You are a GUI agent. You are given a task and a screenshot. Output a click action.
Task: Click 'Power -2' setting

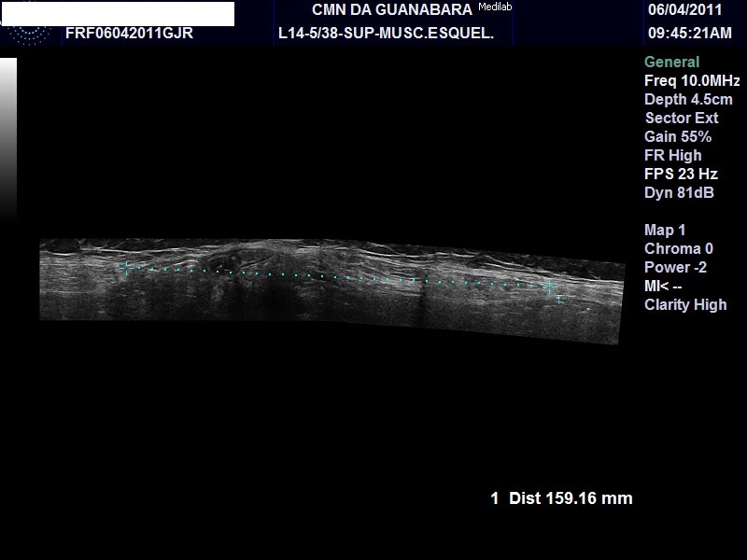coord(675,267)
